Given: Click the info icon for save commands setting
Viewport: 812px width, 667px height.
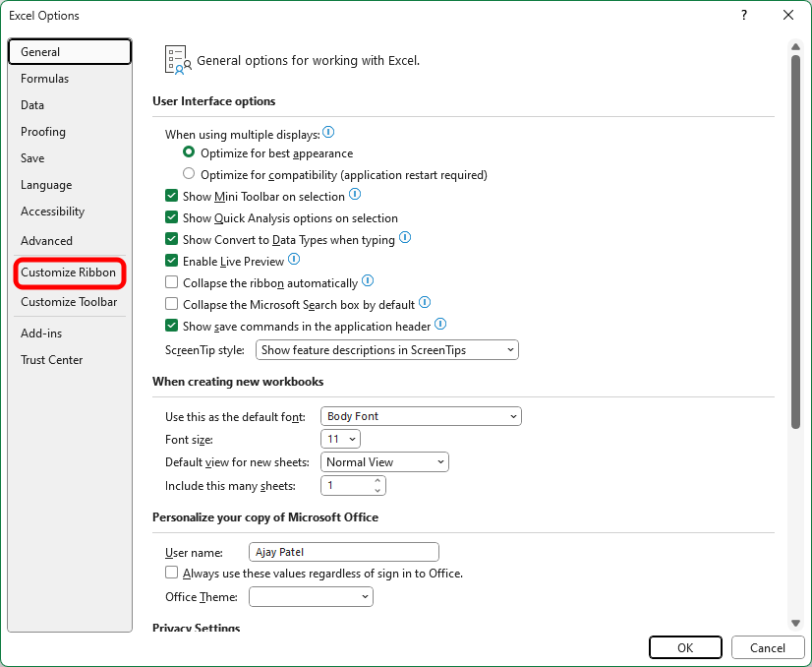Looking at the screenshot, I should pos(439,324).
